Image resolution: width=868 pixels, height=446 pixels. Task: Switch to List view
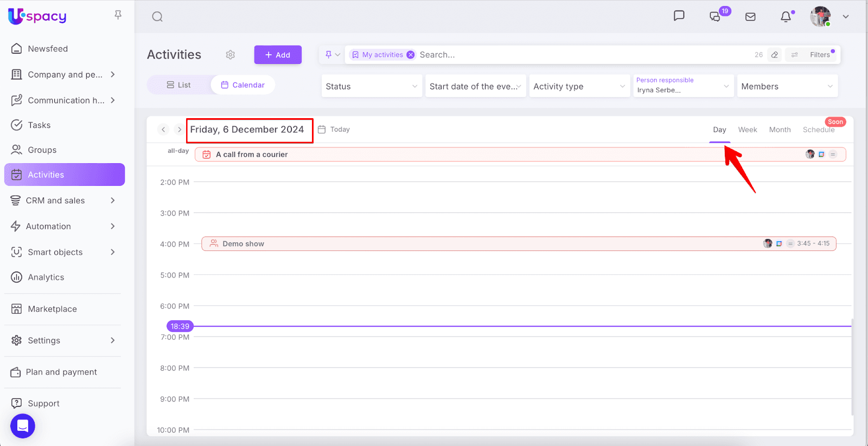179,85
